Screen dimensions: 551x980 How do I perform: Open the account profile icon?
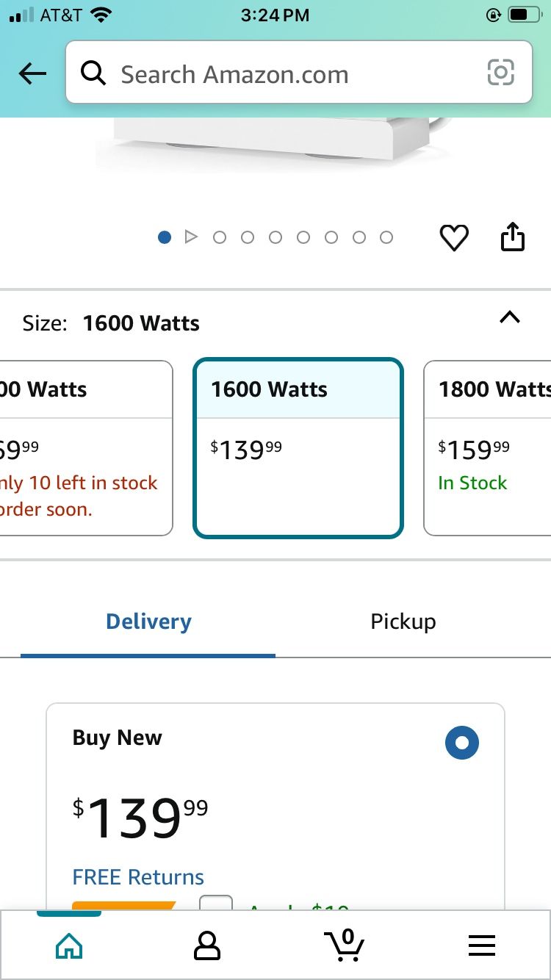206,945
